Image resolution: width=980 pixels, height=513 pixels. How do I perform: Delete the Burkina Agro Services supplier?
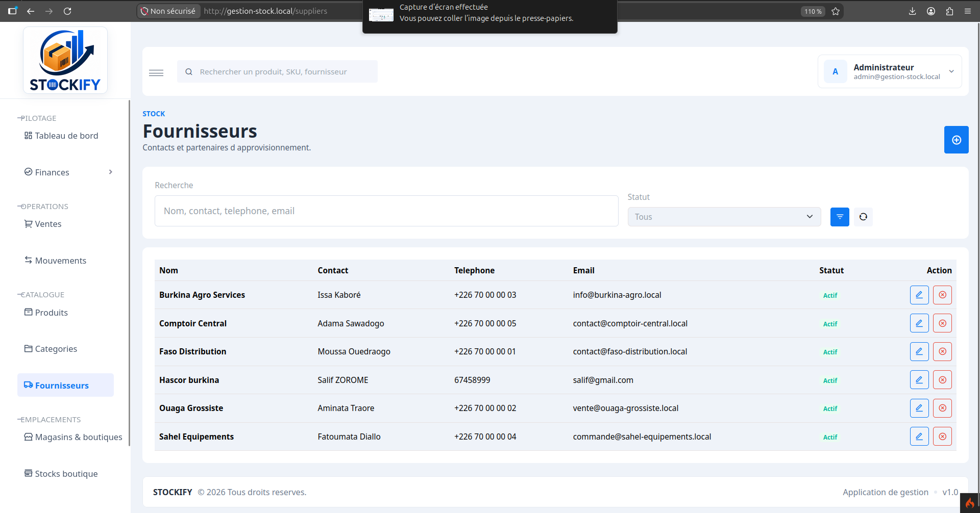(x=942, y=295)
